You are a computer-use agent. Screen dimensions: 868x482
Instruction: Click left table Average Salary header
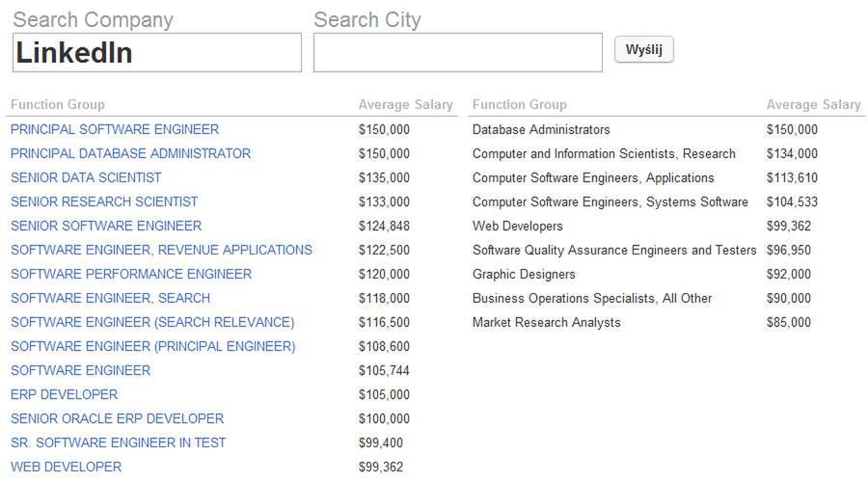[405, 104]
